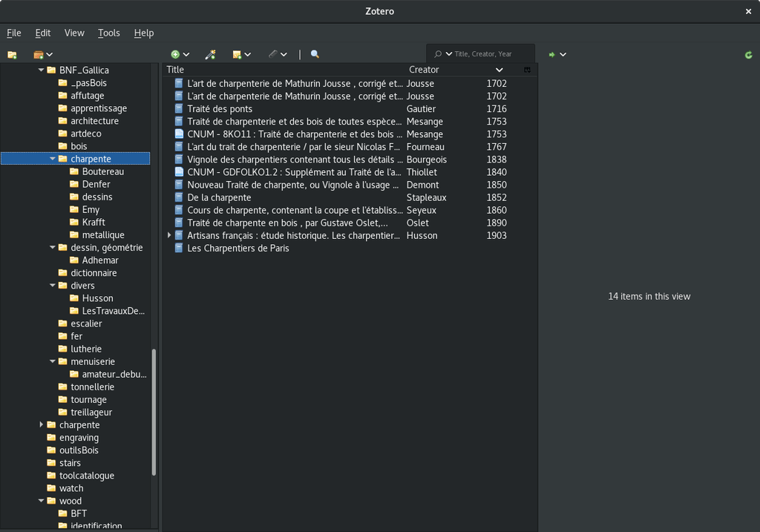Collapse the selected charpente collection

tap(53, 159)
